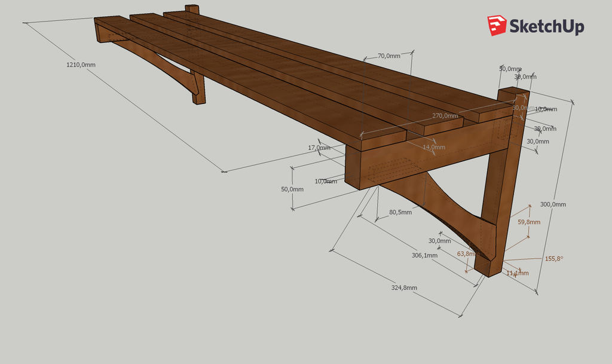Select the 1210,0mm length dimension label
Screen dimensions: 612x364
click(x=81, y=64)
